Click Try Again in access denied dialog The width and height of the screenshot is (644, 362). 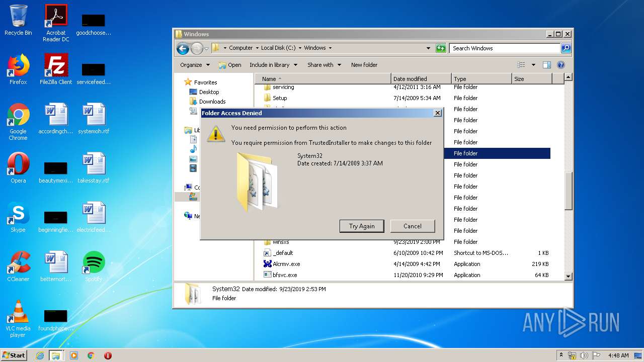[x=362, y=226]
